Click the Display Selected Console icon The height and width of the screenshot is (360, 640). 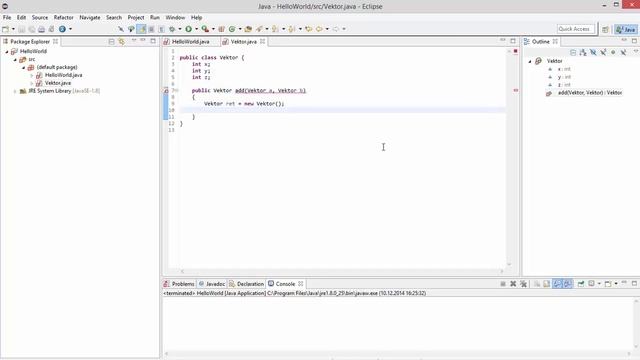tap(591, 284)
